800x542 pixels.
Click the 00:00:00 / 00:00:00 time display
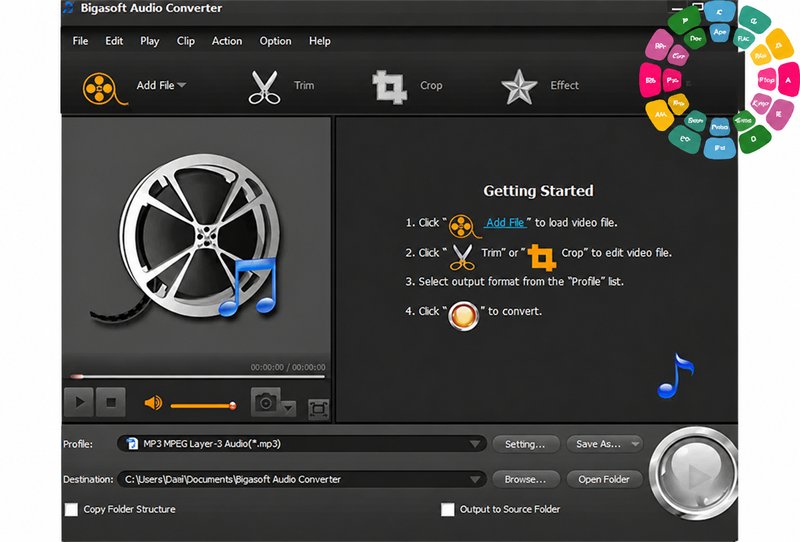click(x=288, y=367)
